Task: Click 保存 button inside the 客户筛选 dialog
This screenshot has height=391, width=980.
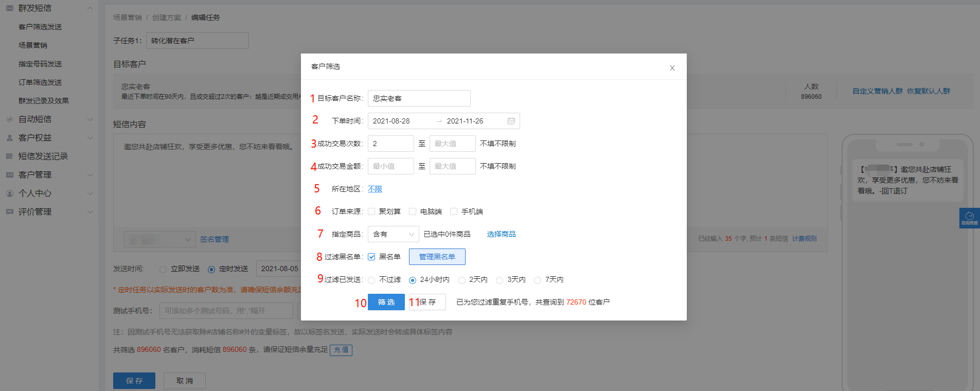Action: (427, 302)
